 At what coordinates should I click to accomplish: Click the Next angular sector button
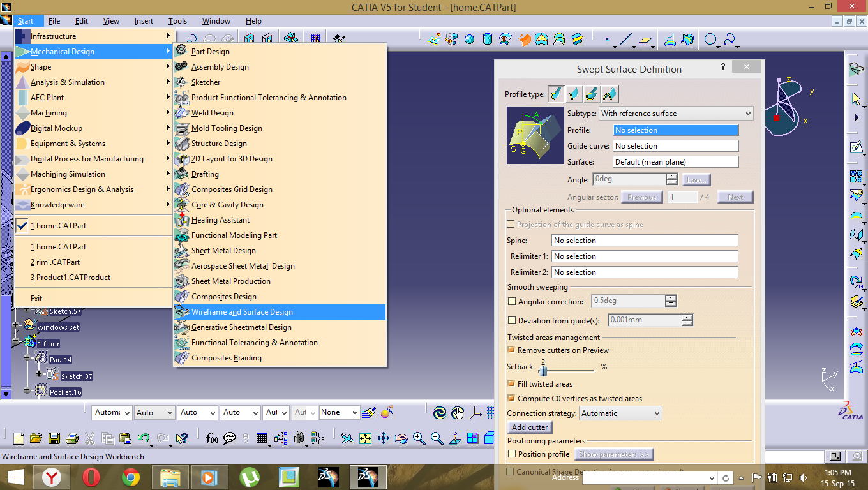pos(735,197)
